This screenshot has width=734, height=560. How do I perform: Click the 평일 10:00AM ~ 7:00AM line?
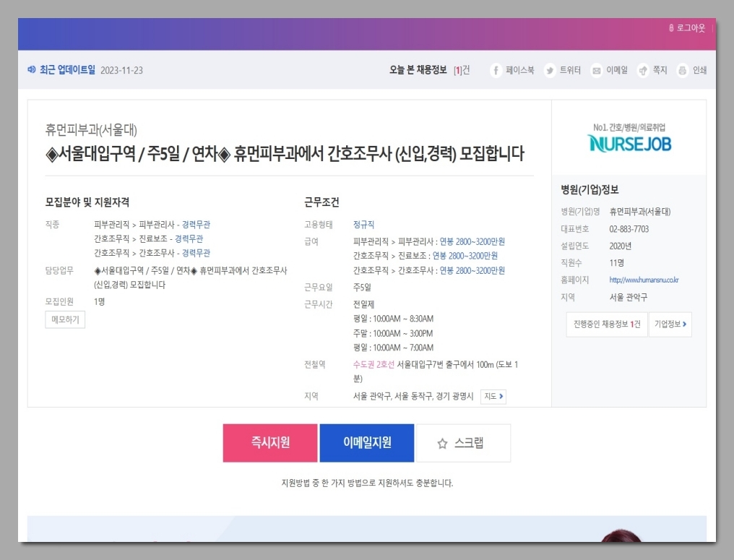tap(393, 348)
